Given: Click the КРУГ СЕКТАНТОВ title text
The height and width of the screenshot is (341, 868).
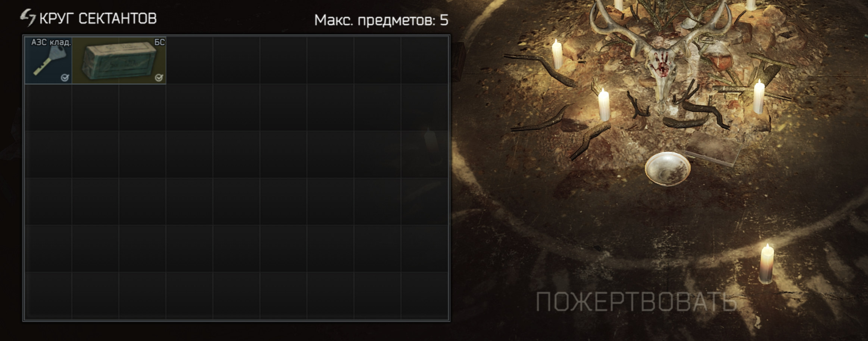Looking at the screenshot, I should (98, 19).
